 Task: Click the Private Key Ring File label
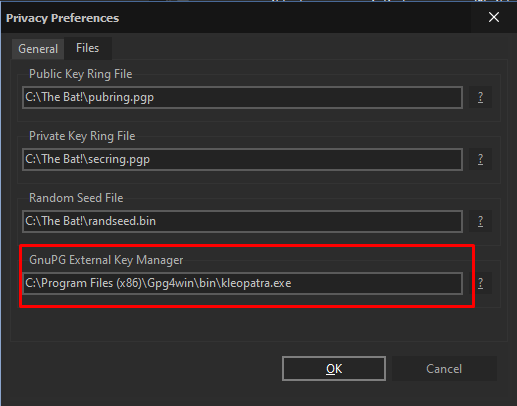pyautogui.click(x=82, y=136)
